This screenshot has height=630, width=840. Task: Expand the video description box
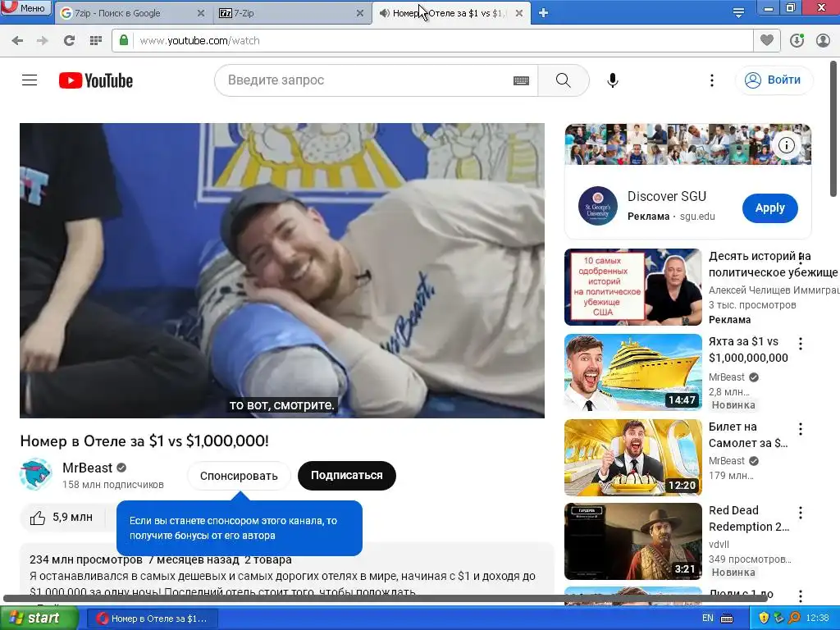point(286,573)
